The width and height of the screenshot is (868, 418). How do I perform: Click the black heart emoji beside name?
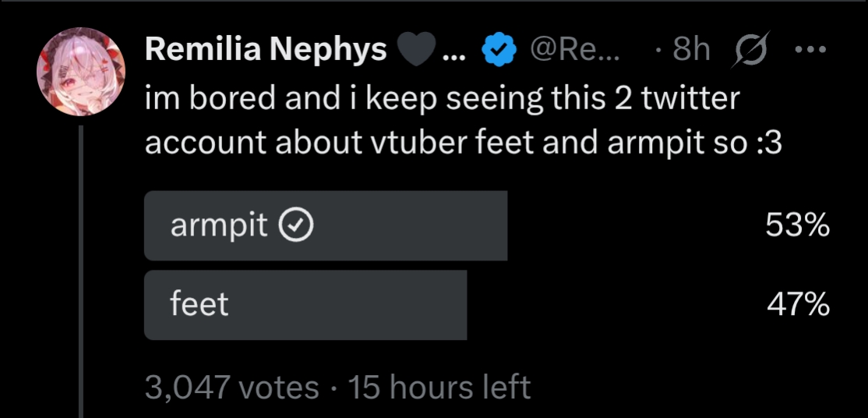pos(417,51)
